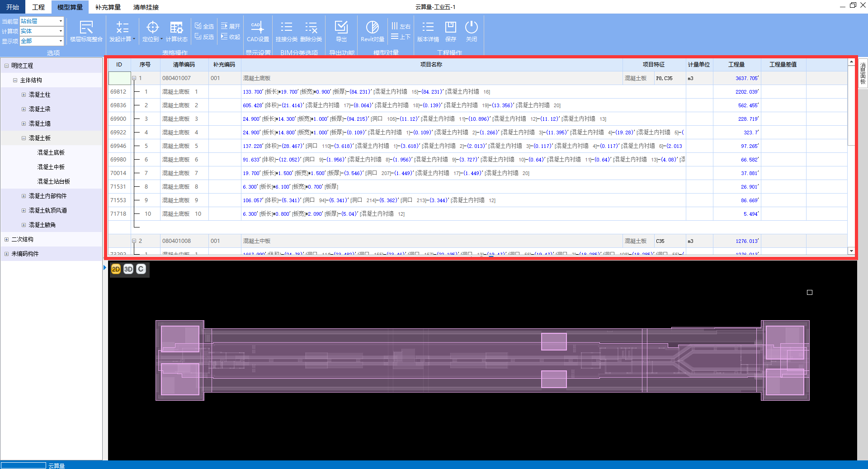
Task: Click 反选 to invert selection
Action: click(204, 37)
